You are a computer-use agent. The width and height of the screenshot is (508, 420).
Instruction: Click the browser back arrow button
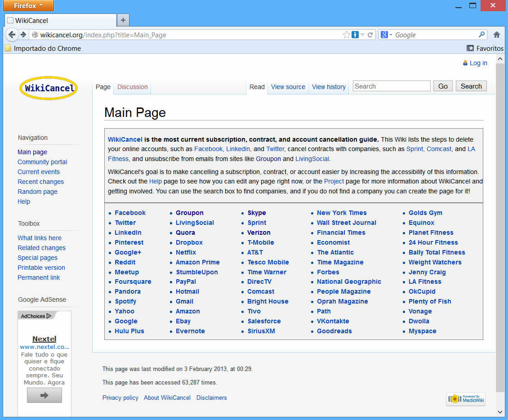[12, 35]
